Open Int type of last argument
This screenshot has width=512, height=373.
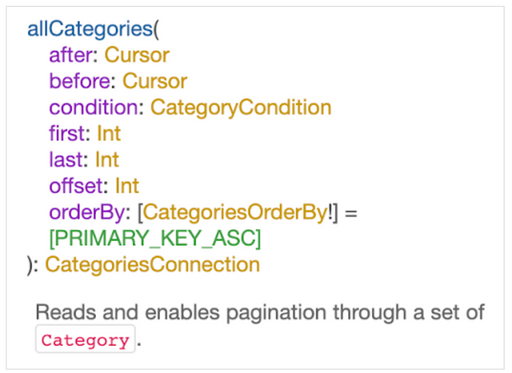[107, 160]
